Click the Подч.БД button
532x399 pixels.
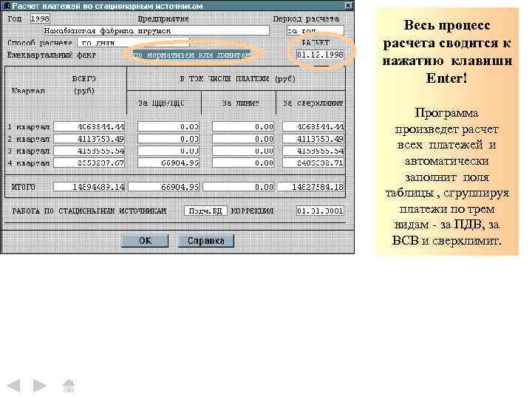click(x=205, y=211)
